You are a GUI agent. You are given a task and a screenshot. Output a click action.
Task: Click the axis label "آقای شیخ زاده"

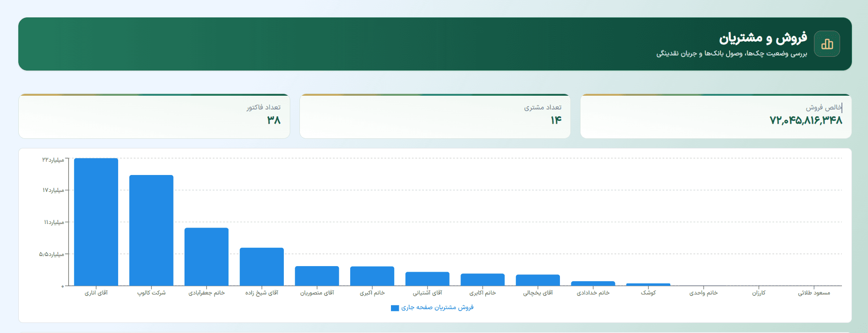[262, 293]
